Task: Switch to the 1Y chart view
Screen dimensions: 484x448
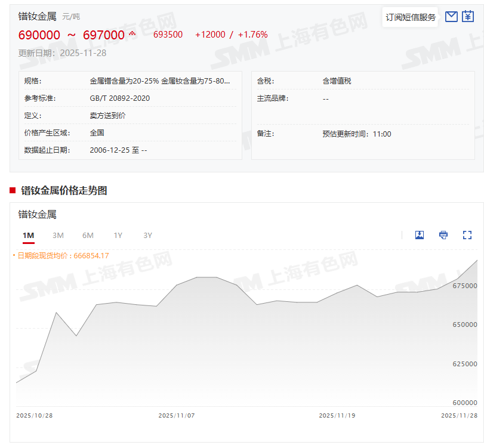Action: click(118, 236)
